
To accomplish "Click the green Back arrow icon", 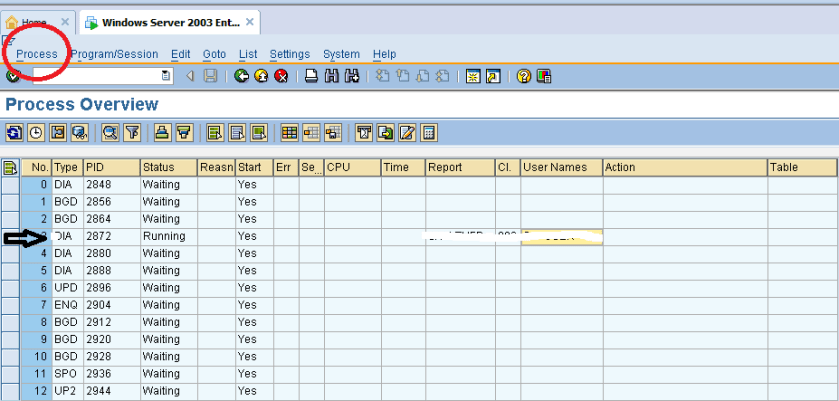I will [x=242, y=76].
